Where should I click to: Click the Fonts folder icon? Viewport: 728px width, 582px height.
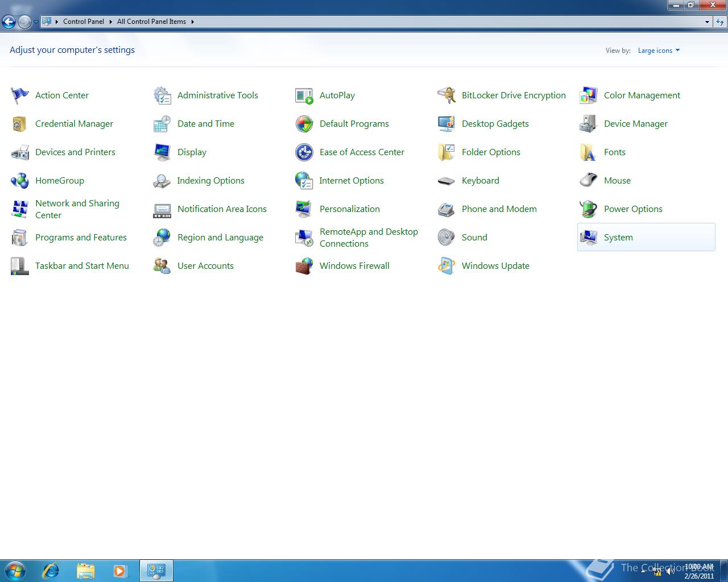[589, 152]
